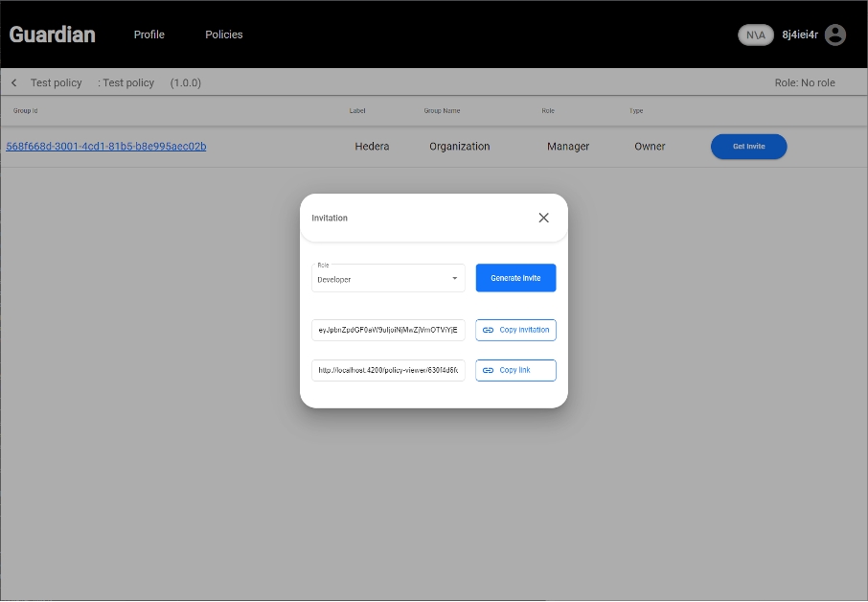Click the Test policy breadcrumb text
The width and height of the screenshot is (868, 602).
57,83
